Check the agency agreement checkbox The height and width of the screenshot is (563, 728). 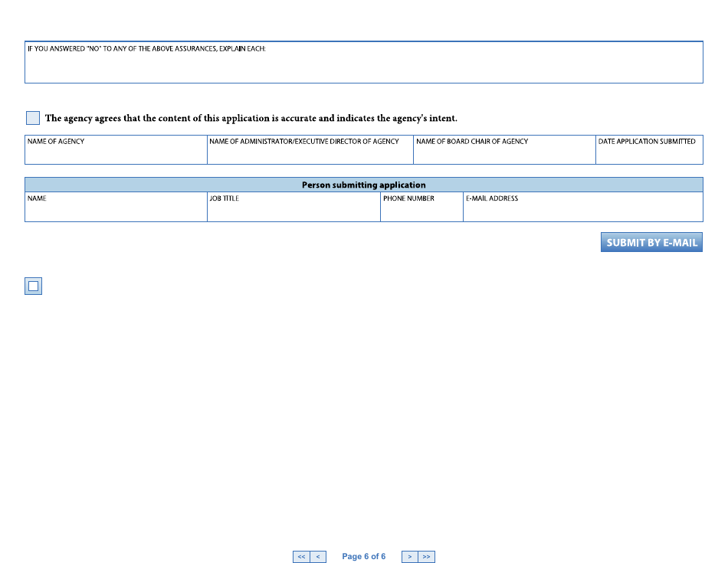pyautogui.click(x=32, y=117)
